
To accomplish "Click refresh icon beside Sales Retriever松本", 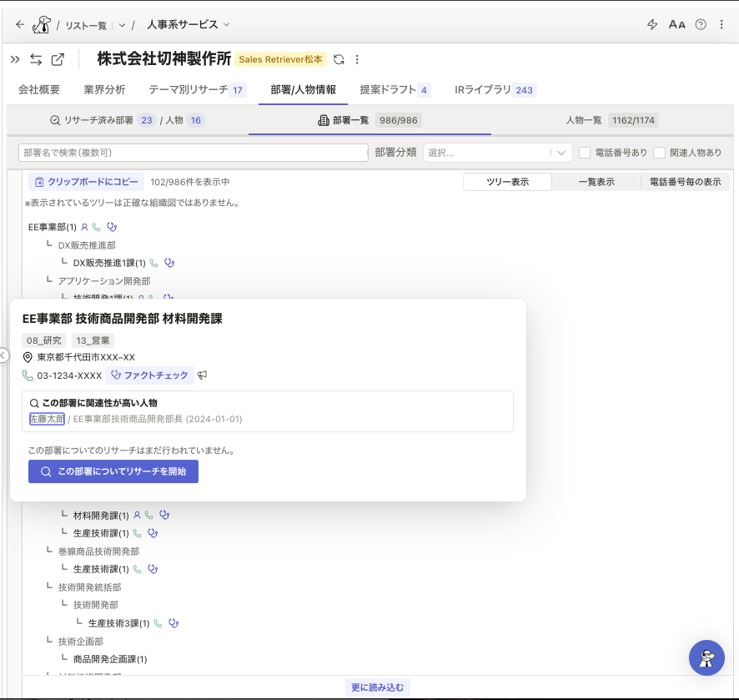I will pos(339,59).
